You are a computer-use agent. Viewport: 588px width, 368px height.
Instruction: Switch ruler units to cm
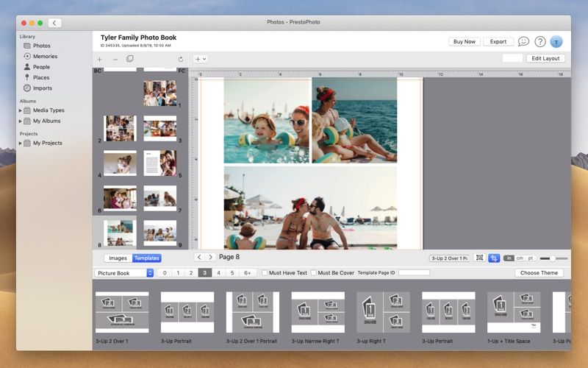520,258
